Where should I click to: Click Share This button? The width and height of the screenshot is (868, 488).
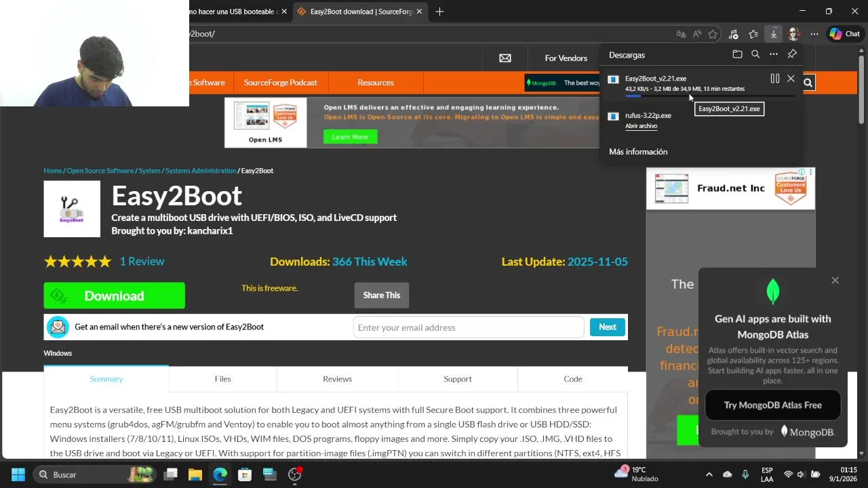[382, 296]
